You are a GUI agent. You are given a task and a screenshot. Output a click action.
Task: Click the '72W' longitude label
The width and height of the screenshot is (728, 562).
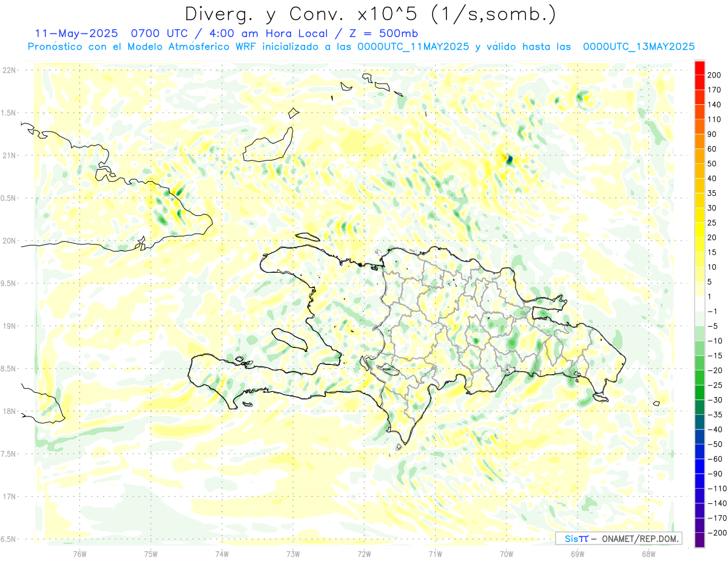coord(364,554)
